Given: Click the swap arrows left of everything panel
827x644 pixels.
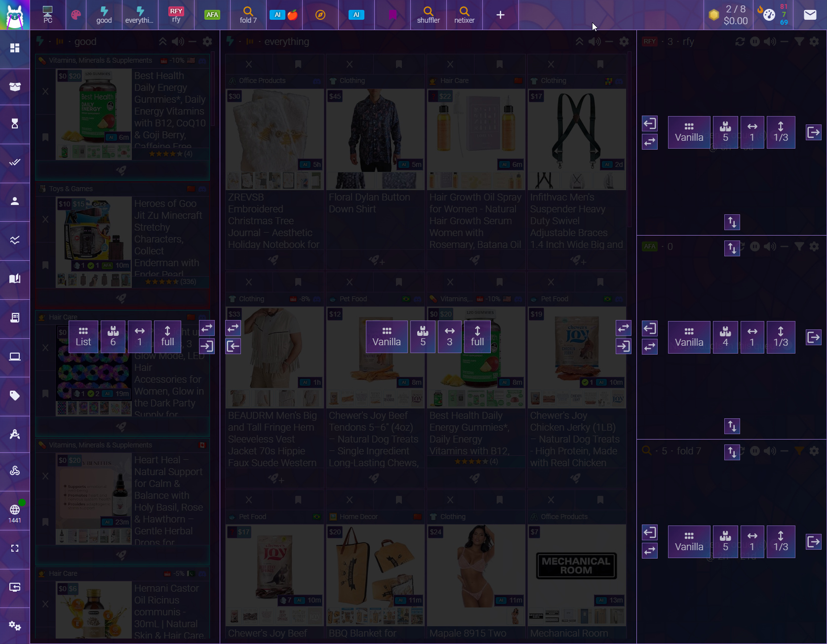Looking at the screenshot, I should [x=233, y=327].
